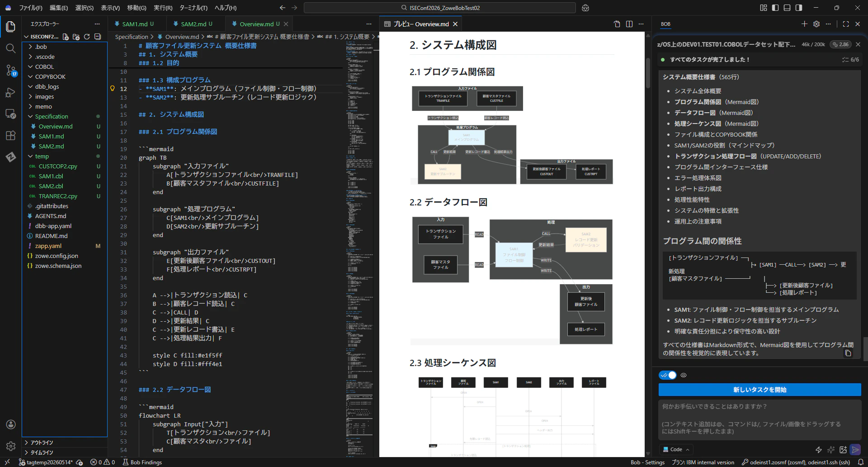Open the Remote Explorer view
The width and height of the screenshot is (868, 467).
pos(11,114)
